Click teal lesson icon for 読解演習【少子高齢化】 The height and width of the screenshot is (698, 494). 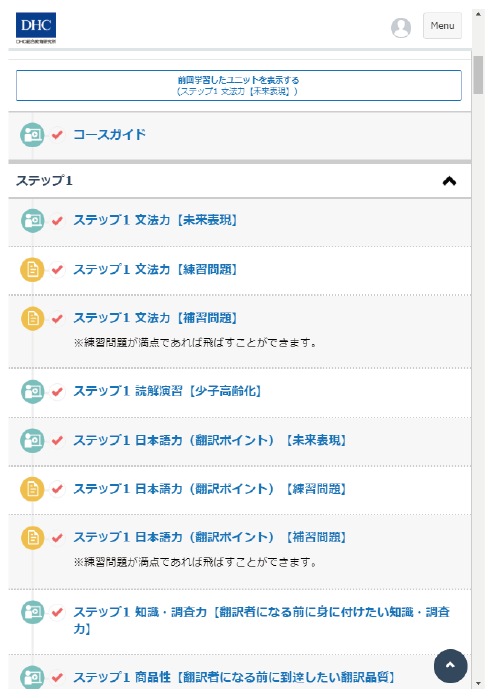click(32, 391)
